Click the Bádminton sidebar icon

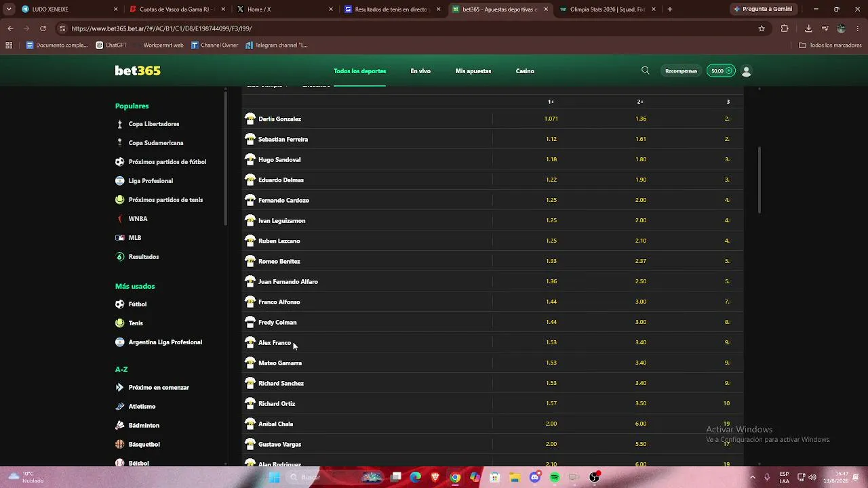[x=120, y=426]
